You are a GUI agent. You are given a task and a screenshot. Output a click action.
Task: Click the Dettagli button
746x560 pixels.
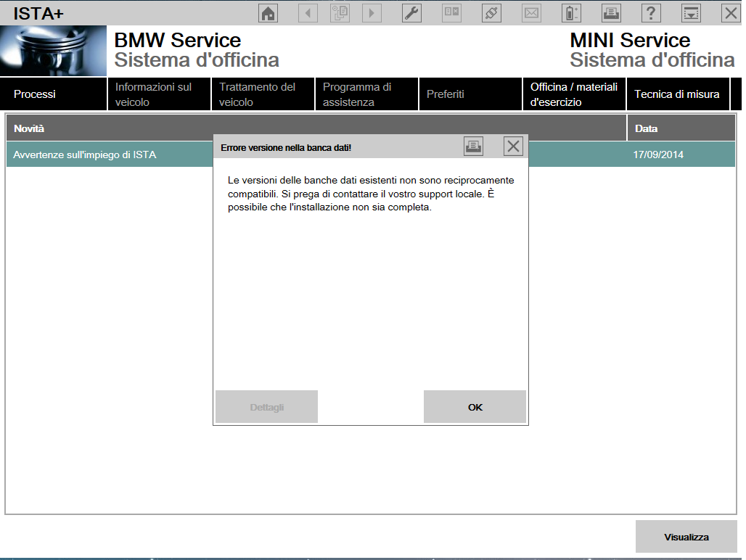point(267,407)
